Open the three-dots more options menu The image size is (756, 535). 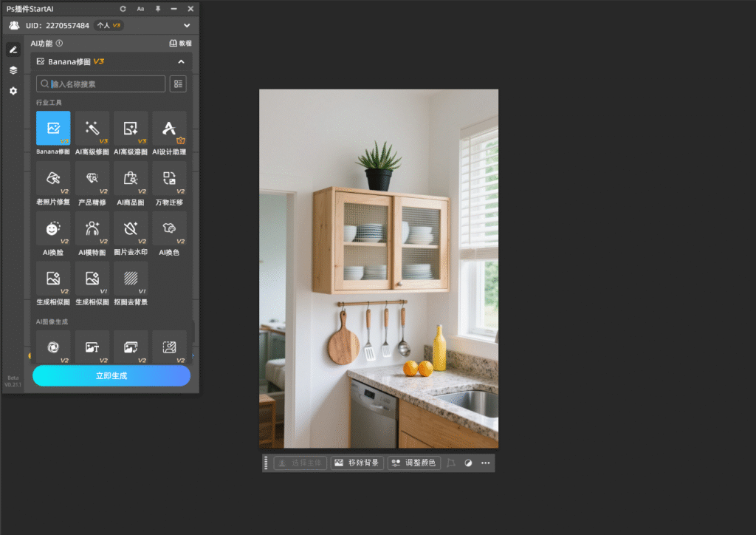click(485, 463)
